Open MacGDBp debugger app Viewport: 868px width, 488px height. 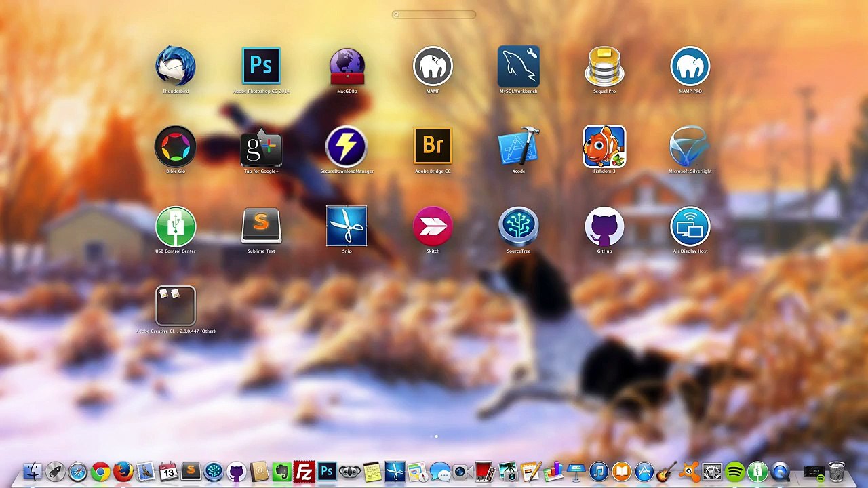347,66
